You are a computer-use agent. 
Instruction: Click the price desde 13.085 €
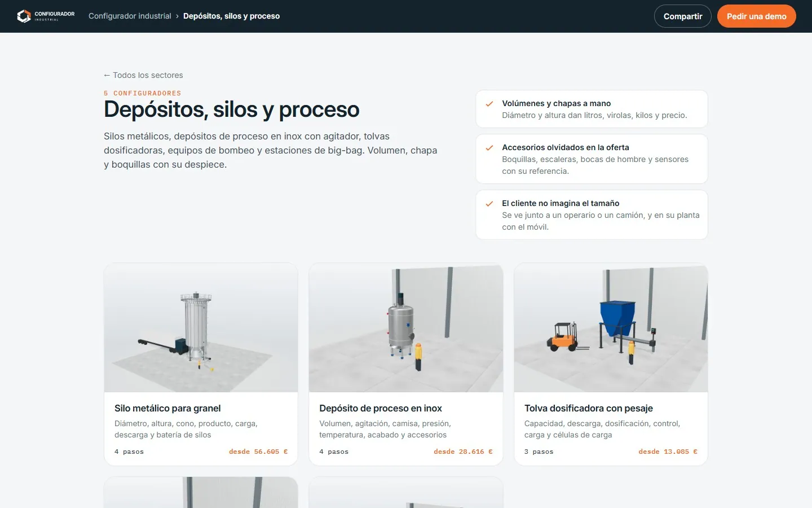(x=668, y=452)
